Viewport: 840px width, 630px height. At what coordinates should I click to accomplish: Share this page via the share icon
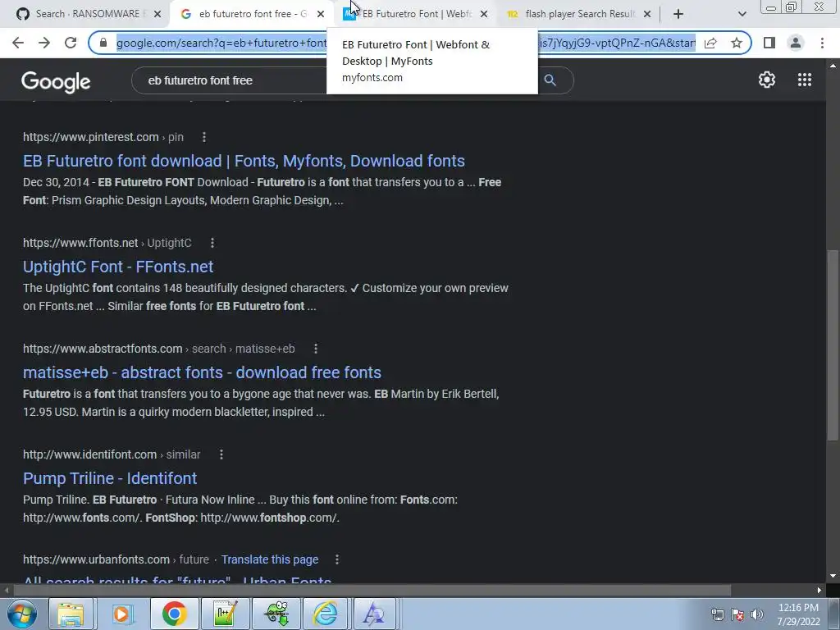pos(710,43)
